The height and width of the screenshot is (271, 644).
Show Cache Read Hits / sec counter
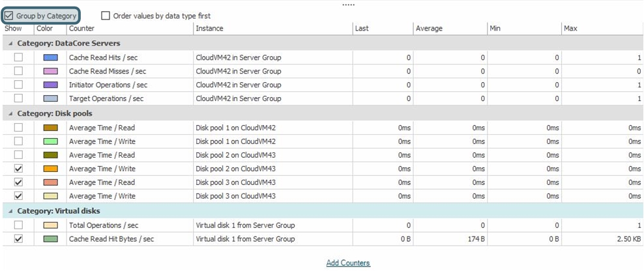click(x=18, y=57)
